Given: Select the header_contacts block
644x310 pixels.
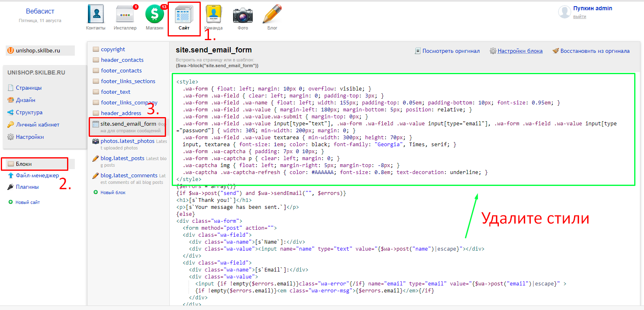Looking at the screenshot, I should [122, 60].
